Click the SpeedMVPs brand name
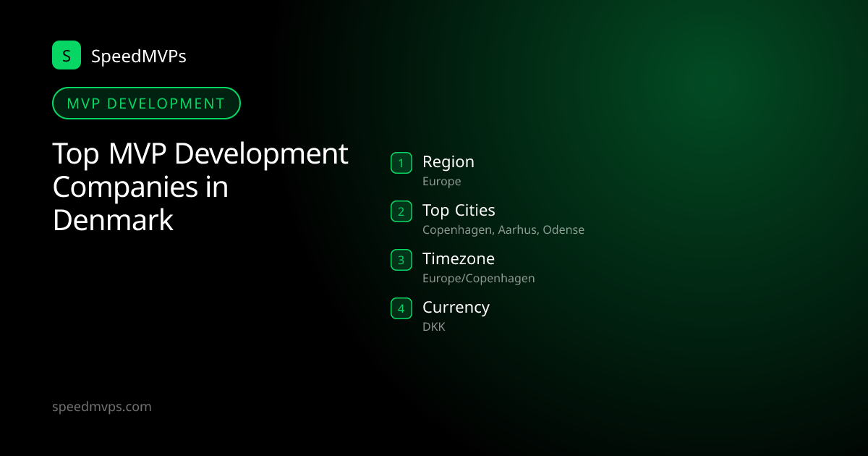Viewport: 868px width, 456px height. tap(139, 56)
